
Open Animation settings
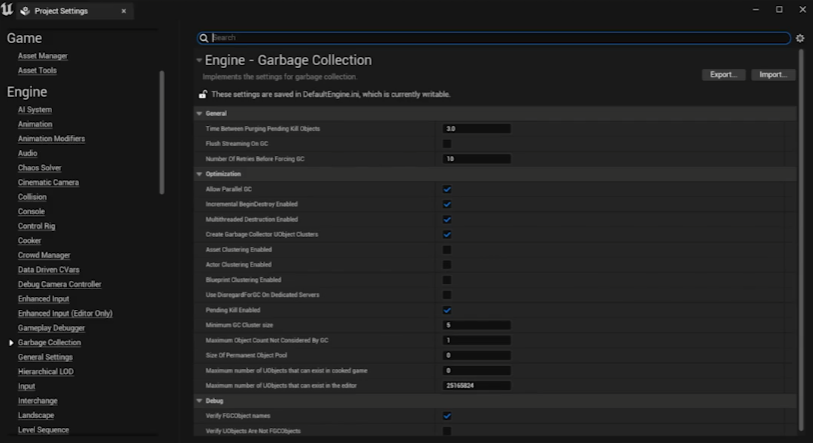[35, 124]
